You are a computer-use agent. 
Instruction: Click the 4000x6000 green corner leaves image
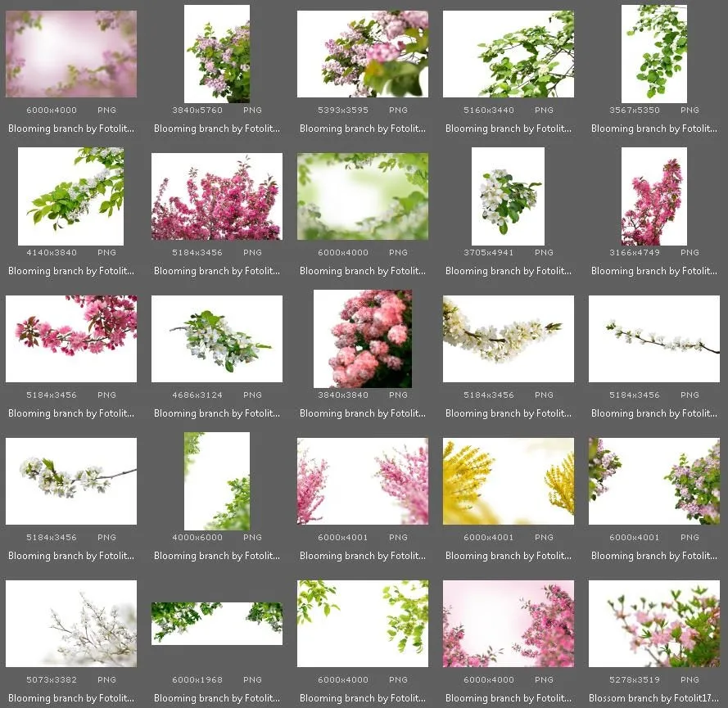[217, 481]
